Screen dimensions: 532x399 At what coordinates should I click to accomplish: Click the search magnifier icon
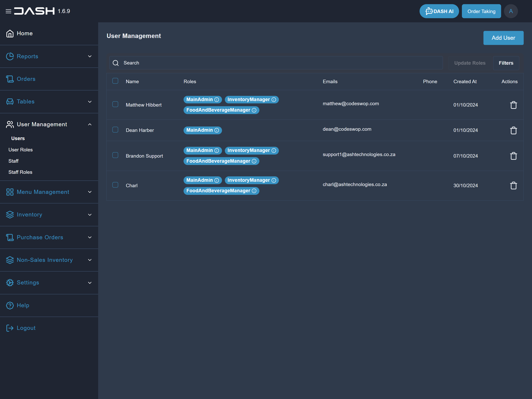116,63
